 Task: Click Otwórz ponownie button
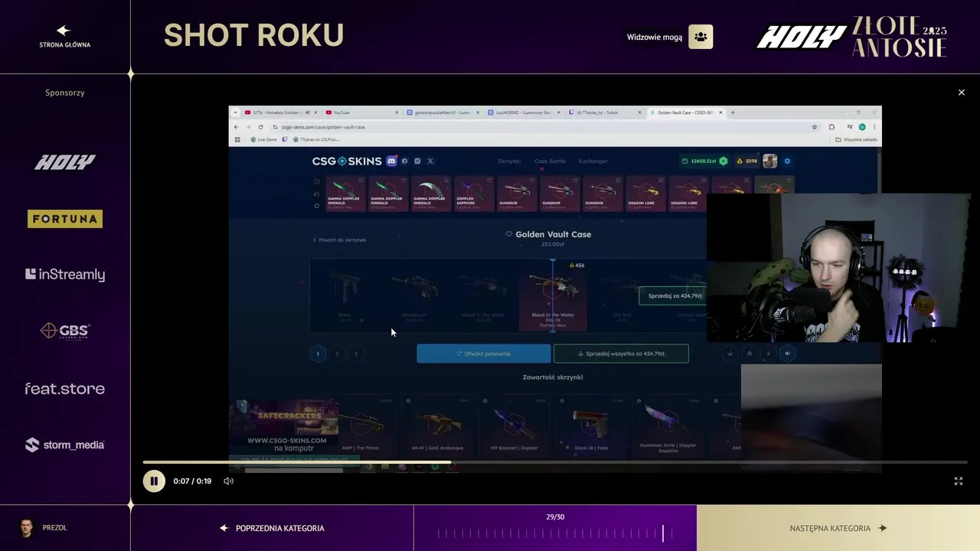point(483,354)
